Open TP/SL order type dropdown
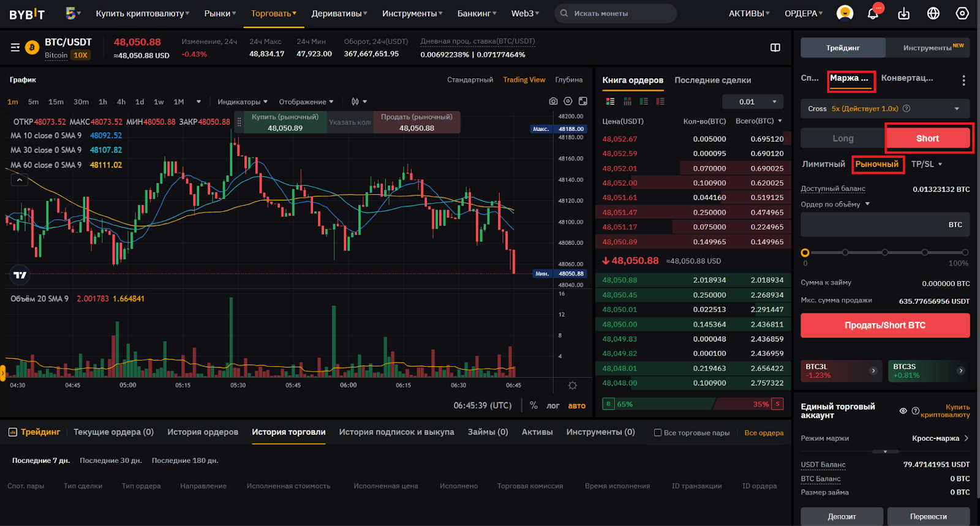The width and height of the screenshot is (980, 526). point(926,164)
